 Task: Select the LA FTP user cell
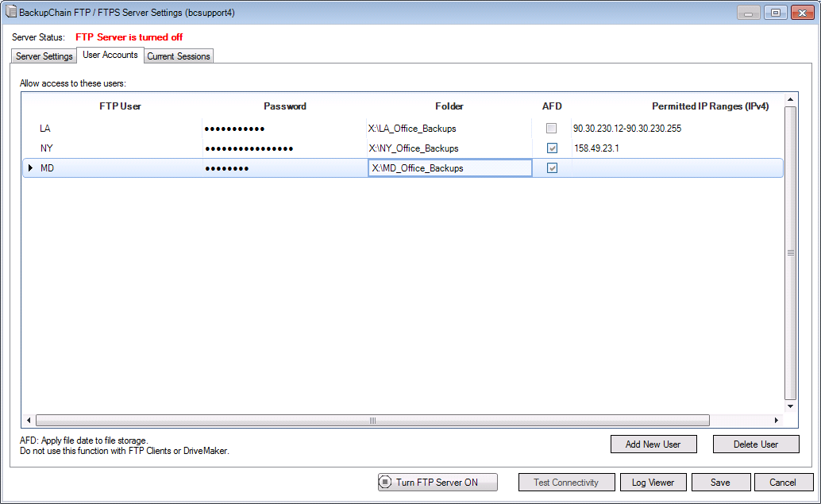[x=119, y=129]
